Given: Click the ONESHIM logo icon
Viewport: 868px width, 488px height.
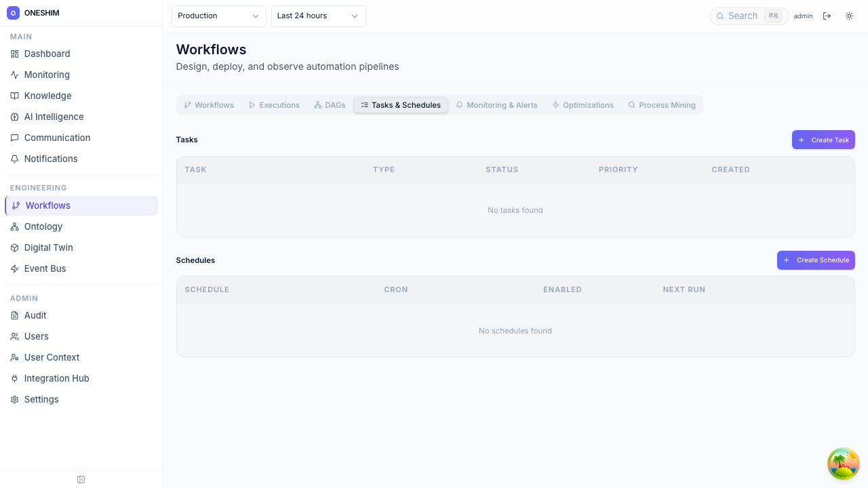Looking at the screenshot, I should click(13, 13).
